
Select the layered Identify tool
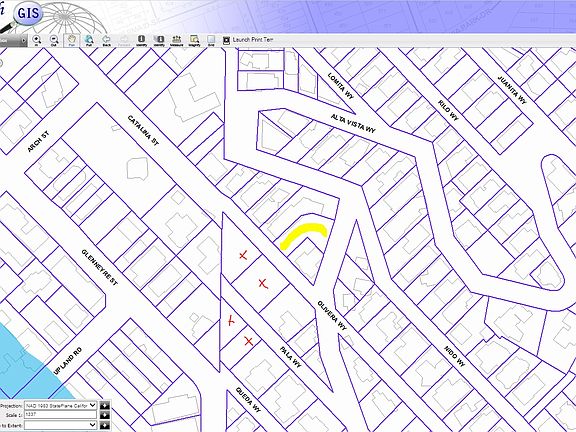coord(159,40)
